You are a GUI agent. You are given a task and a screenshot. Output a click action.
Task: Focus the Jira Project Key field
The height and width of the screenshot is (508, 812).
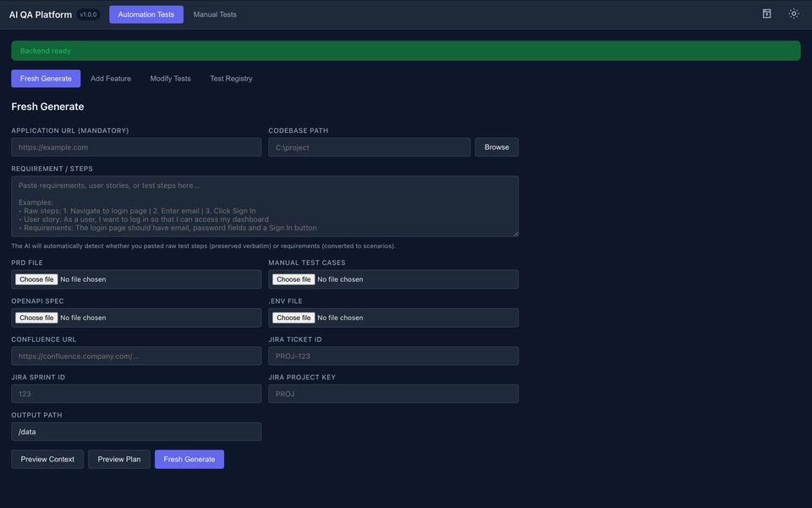393,394
